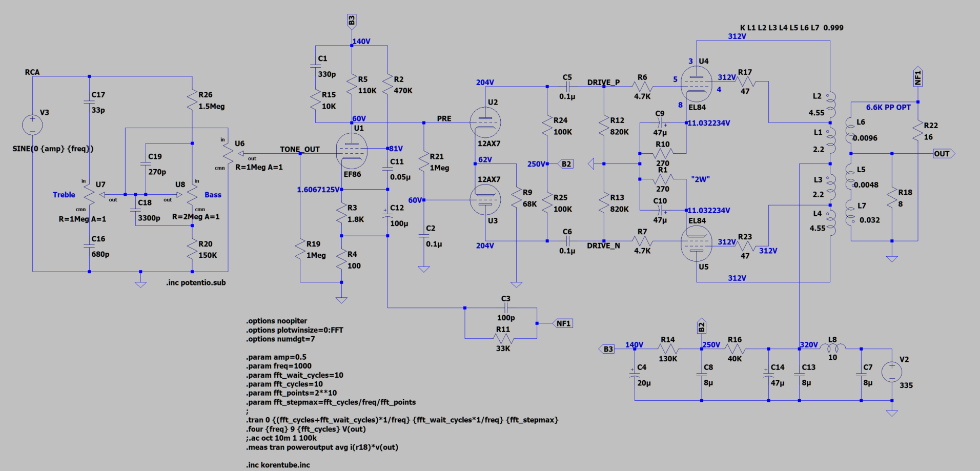Click the C3 100p feedback capacitor

click(x=506, y=308)
